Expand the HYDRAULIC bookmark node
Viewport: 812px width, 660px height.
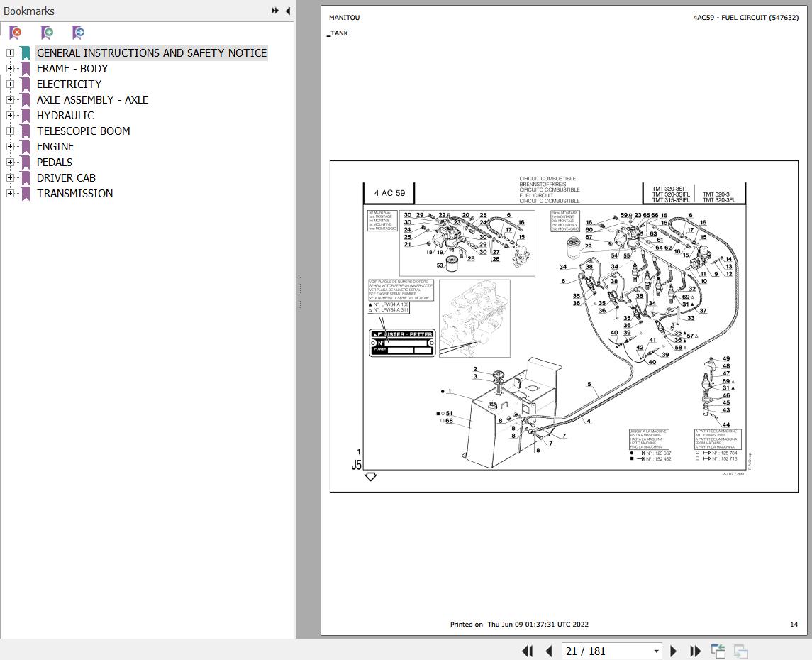tap(10, 115)
